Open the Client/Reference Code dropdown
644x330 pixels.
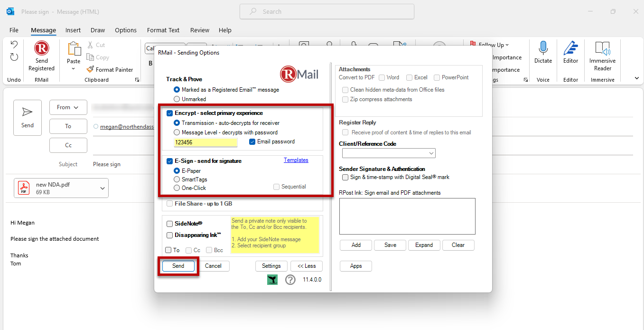431,153
